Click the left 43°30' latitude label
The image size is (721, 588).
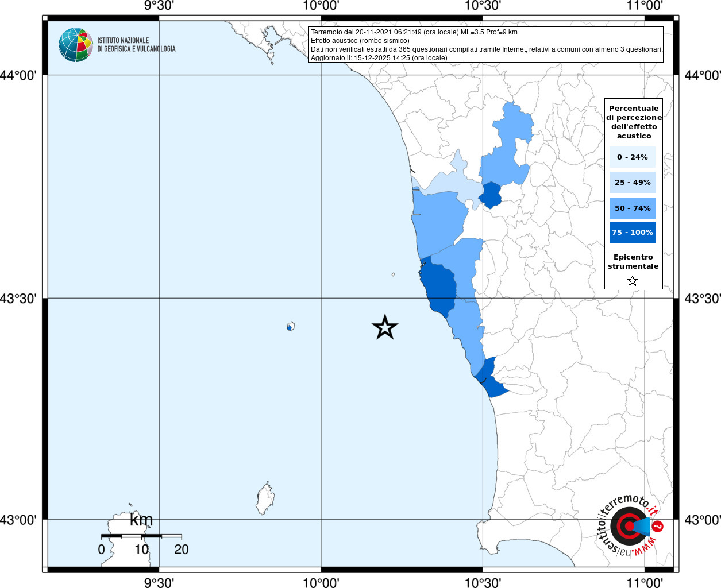pos(18,299)
